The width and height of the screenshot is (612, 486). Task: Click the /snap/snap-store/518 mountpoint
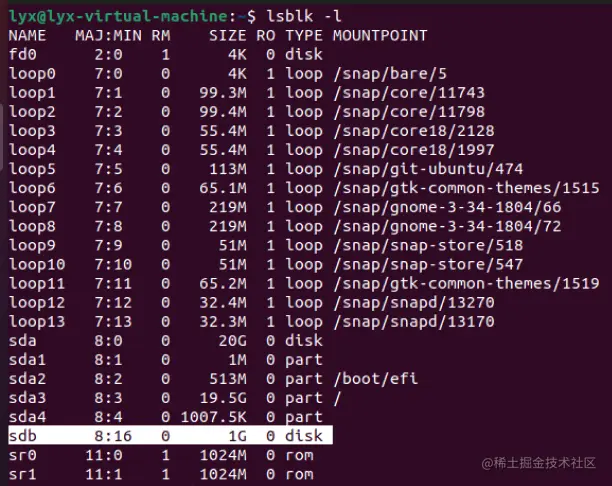tap(428, 246)
